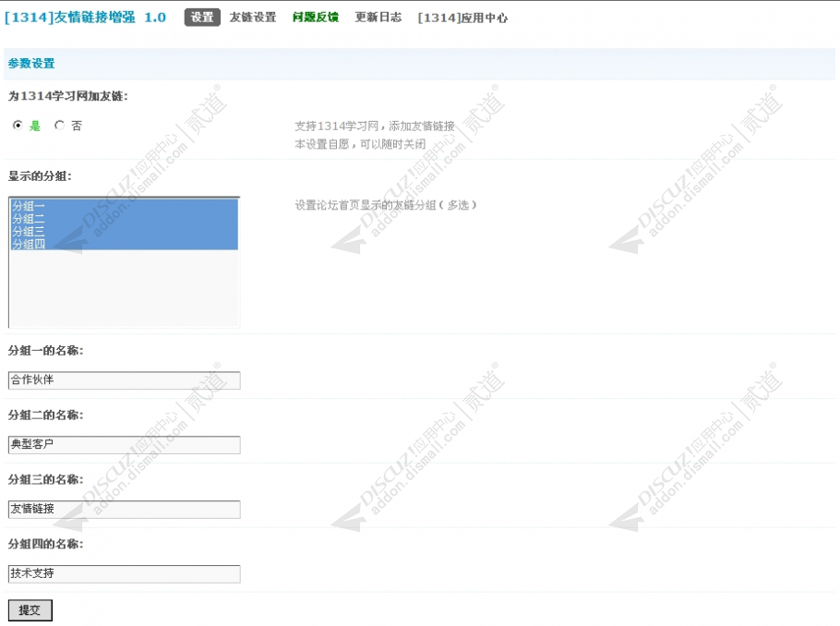Click the label 分组一的名称:
This screenshot has height=626, width=840.
coord(45,351)
